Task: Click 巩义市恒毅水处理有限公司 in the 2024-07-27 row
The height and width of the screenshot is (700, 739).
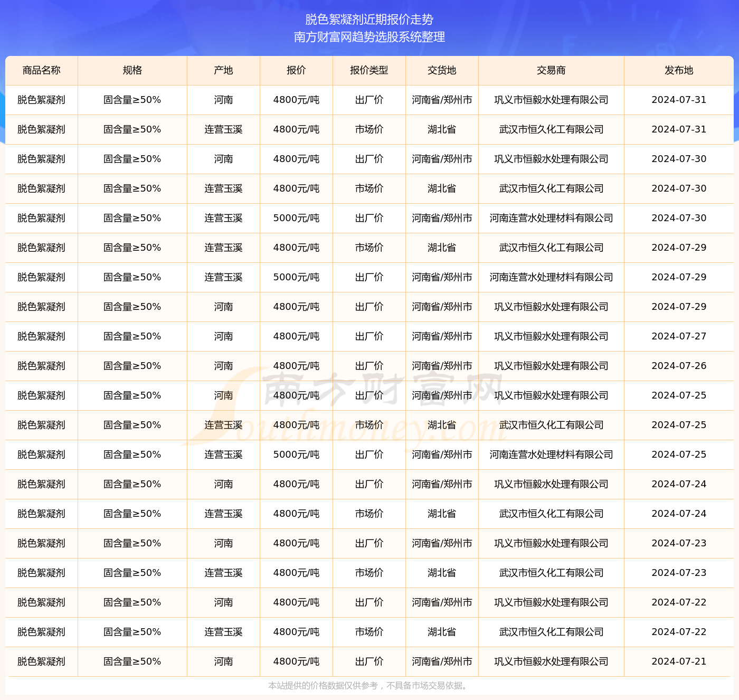Action: pyautogui.click(x=551, y=336)
